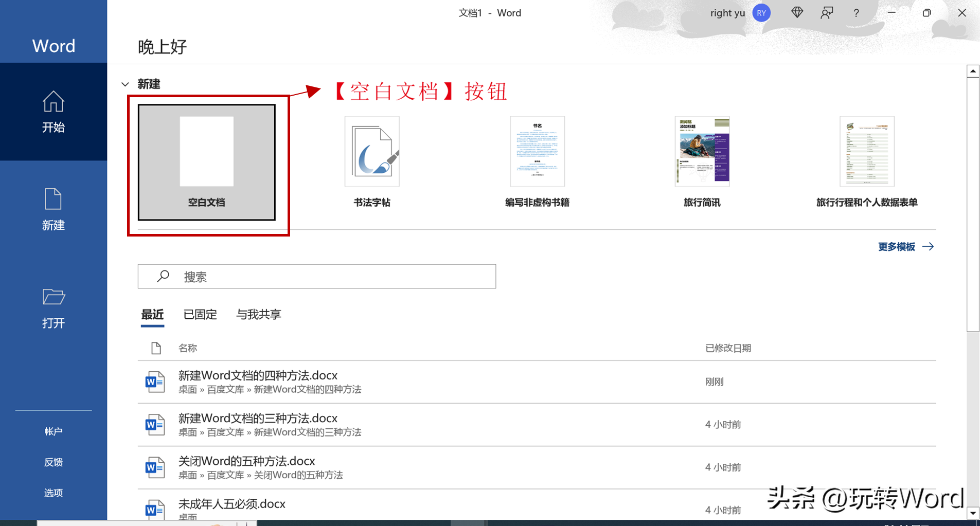Open the 更多模板 link

(x=906, y=247)
